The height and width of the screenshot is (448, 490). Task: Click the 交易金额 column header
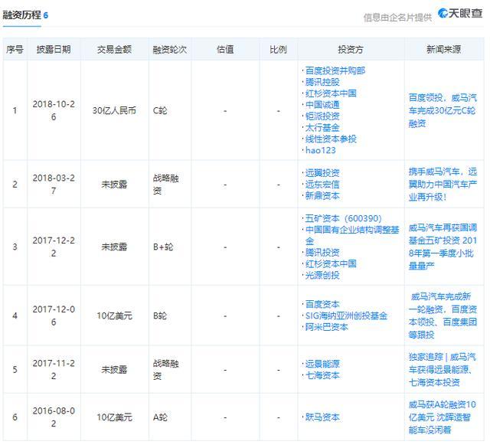[x=114, y=50]
